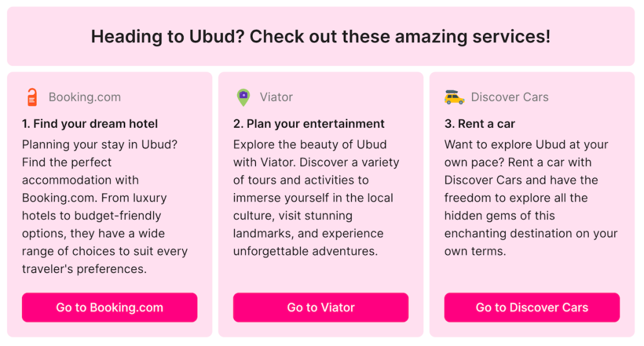Click the Viator map pin icon
Screen dimensions: 644x346
point(243,98)
